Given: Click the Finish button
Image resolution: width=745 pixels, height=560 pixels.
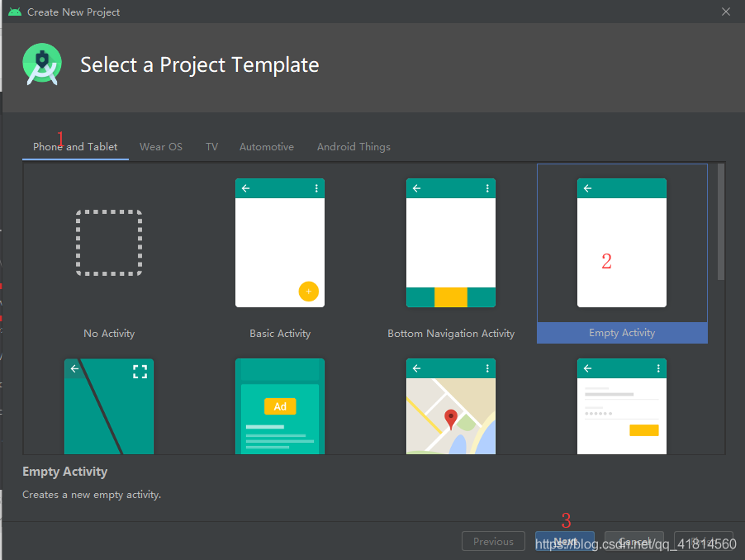Looking at the screenshot, I should (703, 541).
